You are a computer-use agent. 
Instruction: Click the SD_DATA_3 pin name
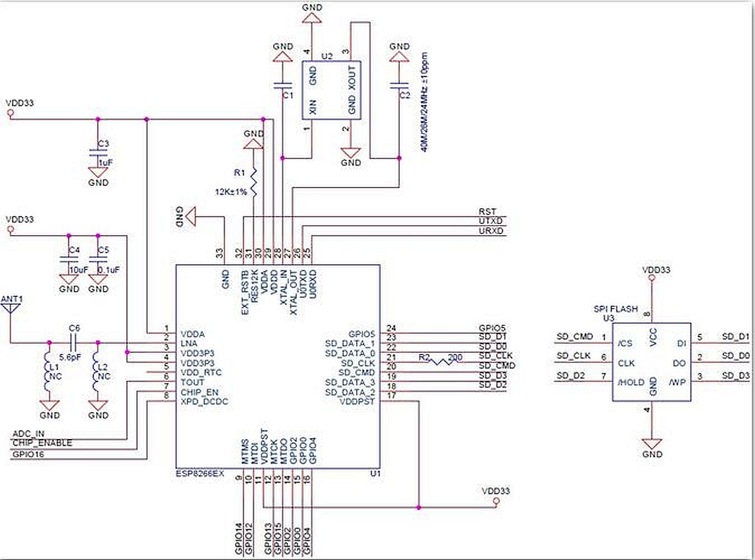350,382
